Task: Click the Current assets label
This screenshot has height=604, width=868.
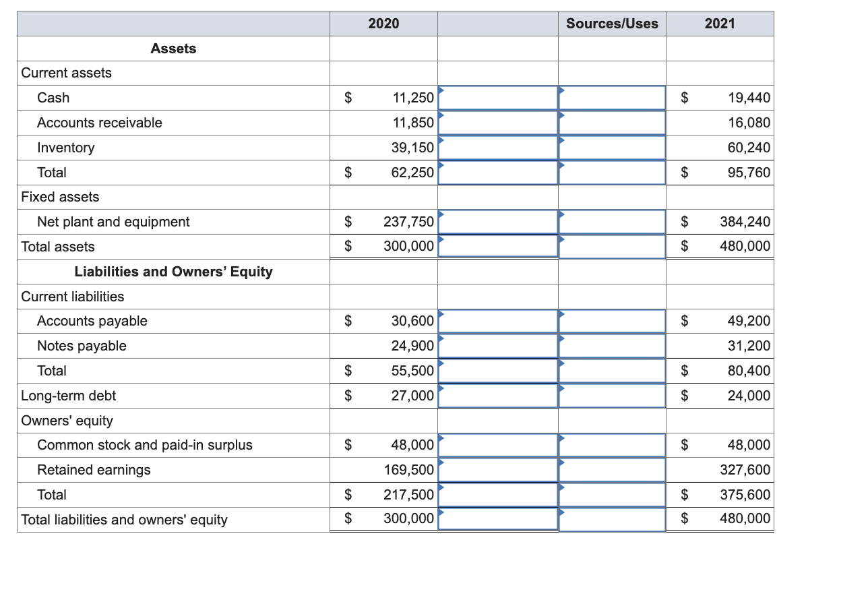Action: coord(67,73)
